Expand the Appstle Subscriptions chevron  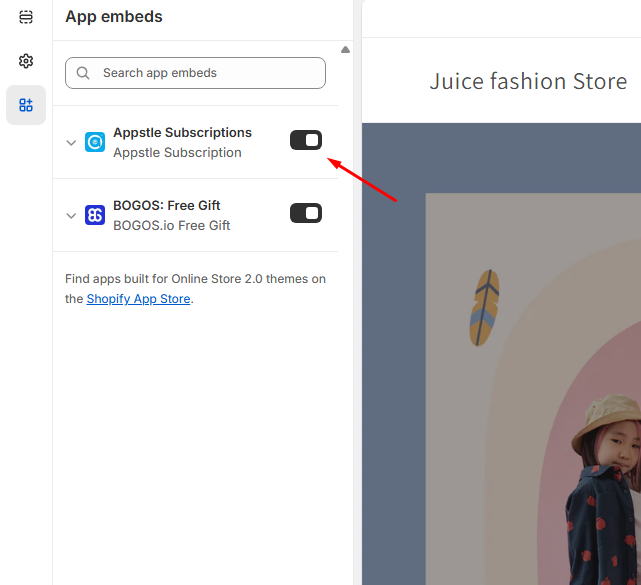71,143
